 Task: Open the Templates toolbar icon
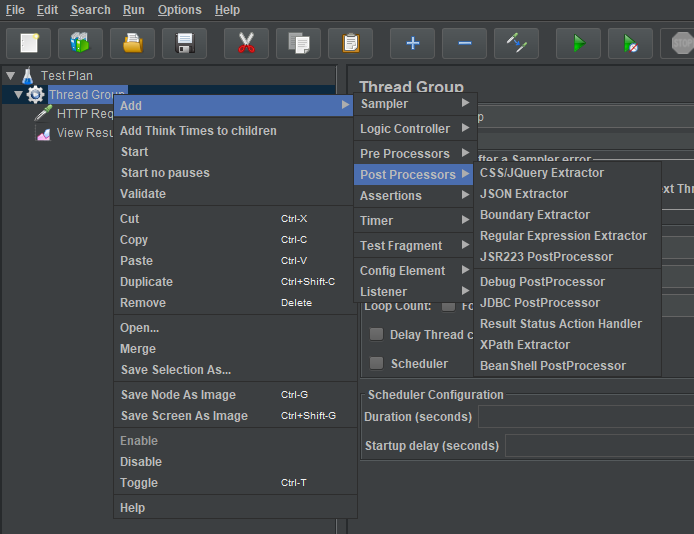tap(80, 43)
